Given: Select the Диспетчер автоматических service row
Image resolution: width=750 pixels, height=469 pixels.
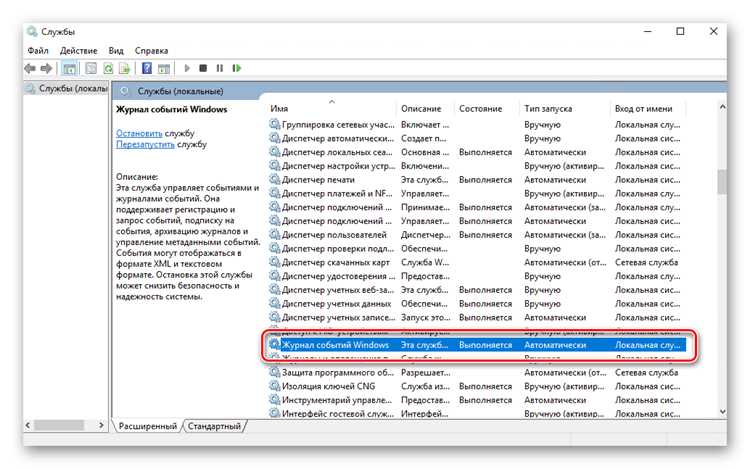Looking at the screenshot, I should [x=477, y=139].
